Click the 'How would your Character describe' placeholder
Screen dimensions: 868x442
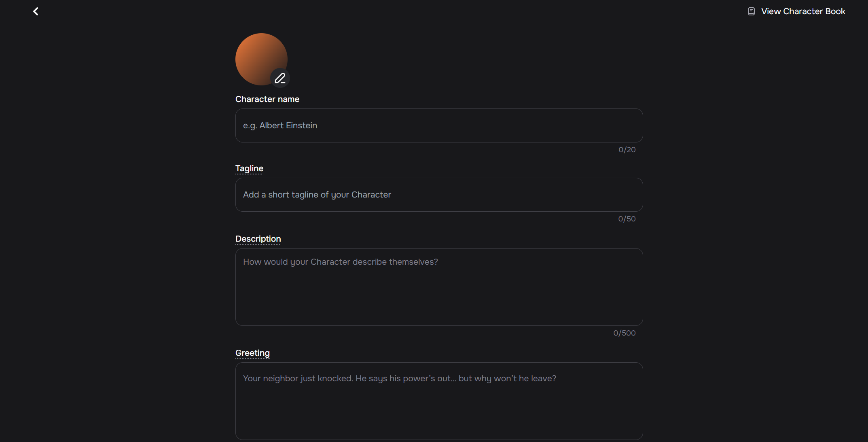click(341, 262)
